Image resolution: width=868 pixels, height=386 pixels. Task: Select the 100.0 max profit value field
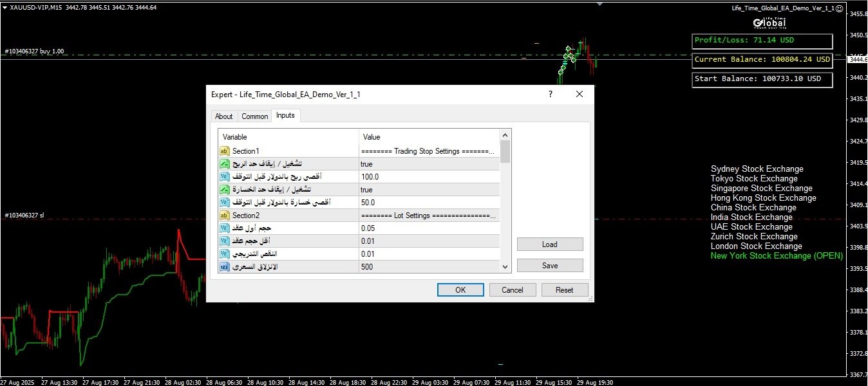click(429, 177)
